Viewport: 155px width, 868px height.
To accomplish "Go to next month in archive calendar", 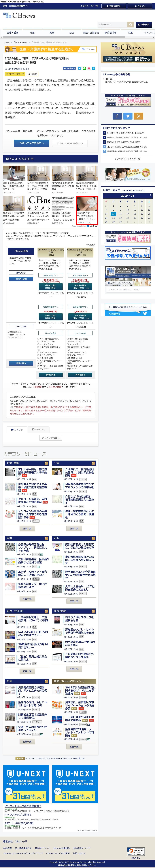I will coord(150,195).
